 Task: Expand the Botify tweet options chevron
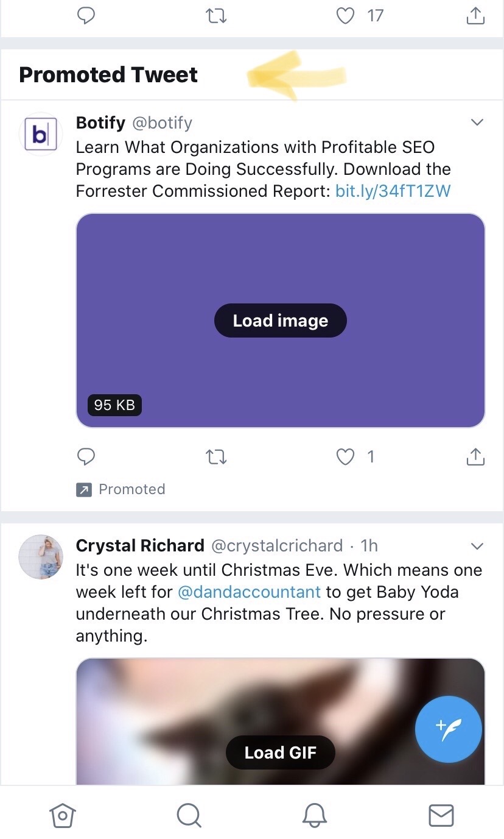tap(477, 122)
